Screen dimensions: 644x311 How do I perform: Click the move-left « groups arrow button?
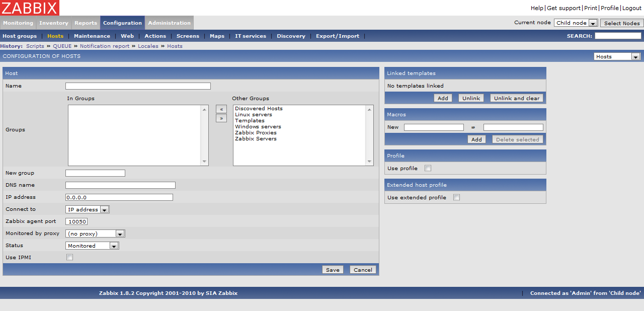point(221,109)
